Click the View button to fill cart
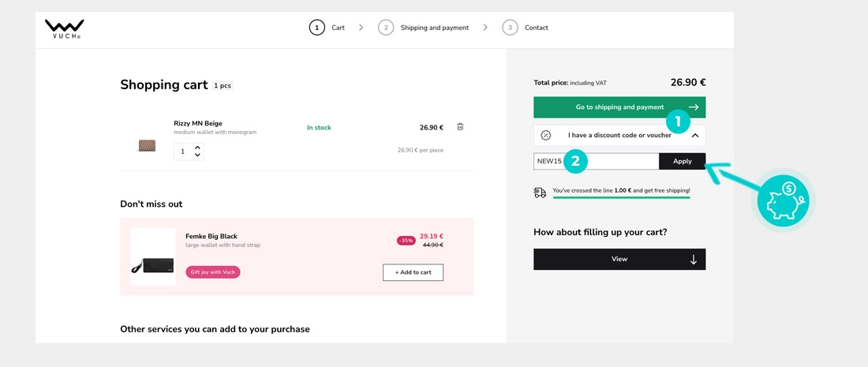868x367 pixels. pyautogui.click(x=619, y=260)
